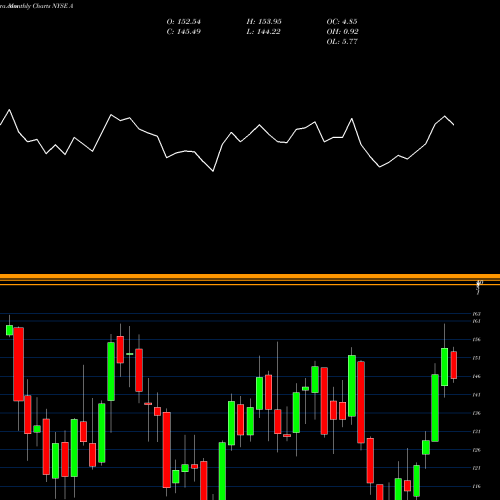Image resolution: width=500 pixels, height=500 pixels.
Task: Click the close price "C: 145.49"
Action: [184, 32]
